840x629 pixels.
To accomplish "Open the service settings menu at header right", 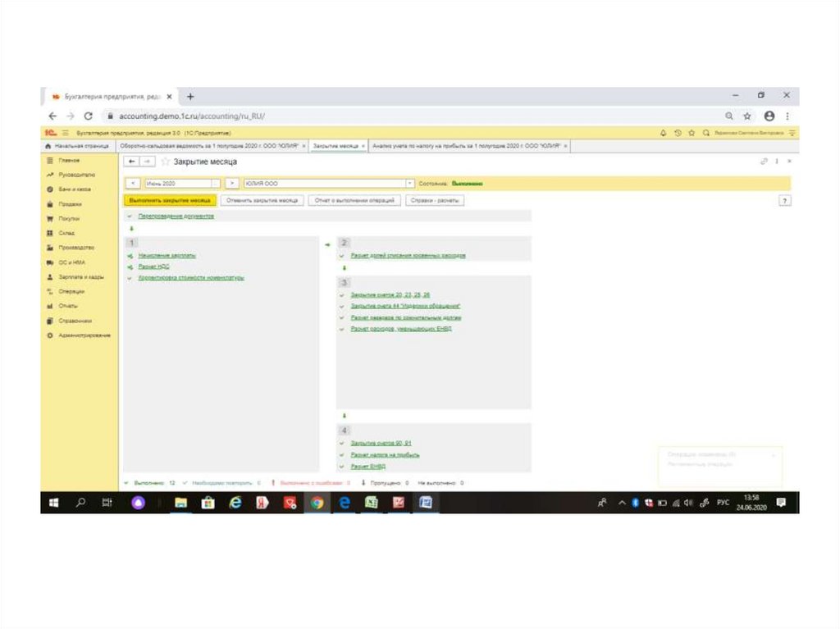I will (x=792, y=132).
